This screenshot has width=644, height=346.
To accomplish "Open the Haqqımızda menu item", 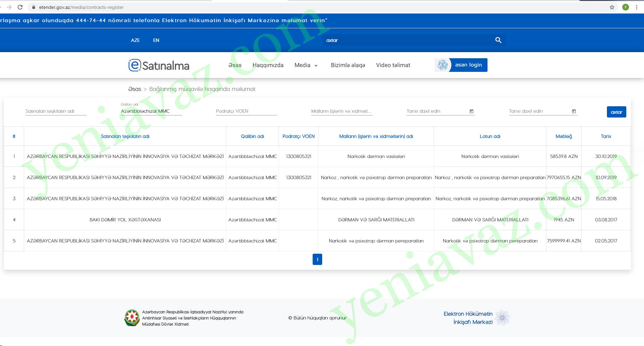I will click(x=268, y=65).
